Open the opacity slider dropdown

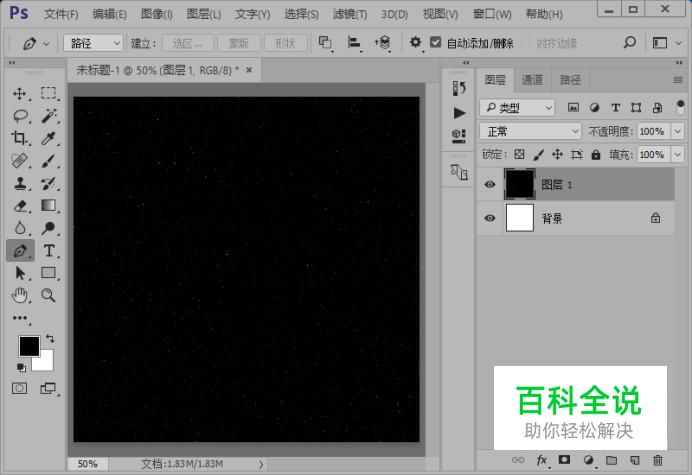click(x=677, y=131)
